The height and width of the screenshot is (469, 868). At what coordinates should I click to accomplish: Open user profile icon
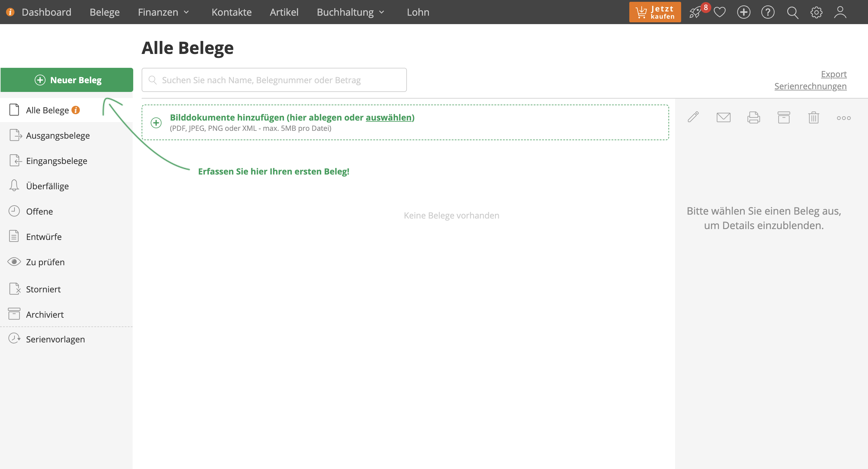click(840, 12)
